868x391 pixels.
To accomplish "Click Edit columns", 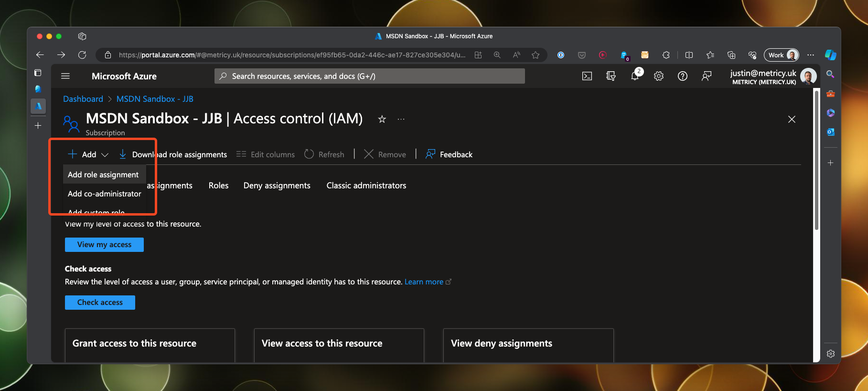I will 266,154.
